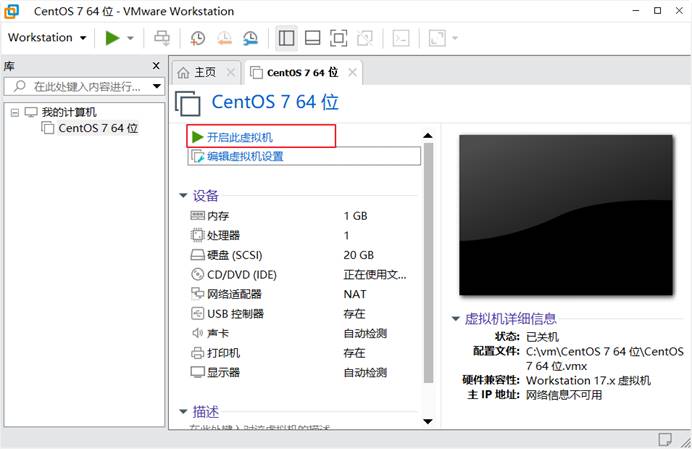692x449 pixels.
Task: Take a snapshot of this virtual machine
Action: (x=197, y=38)
